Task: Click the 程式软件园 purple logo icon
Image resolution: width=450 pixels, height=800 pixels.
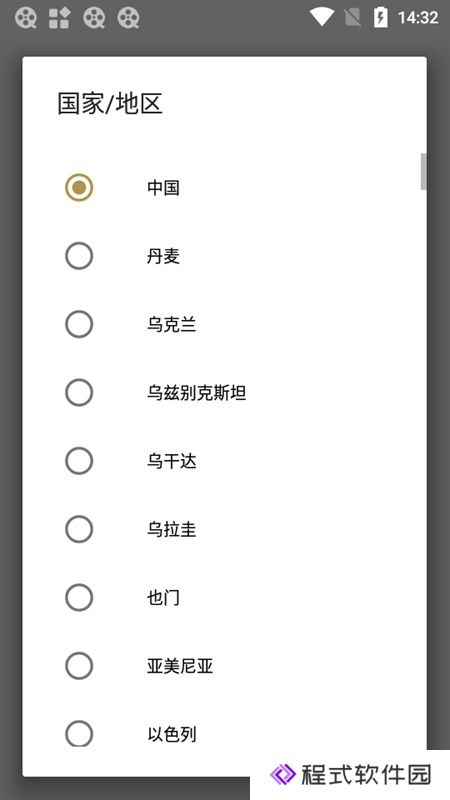Action: (283, 774)
